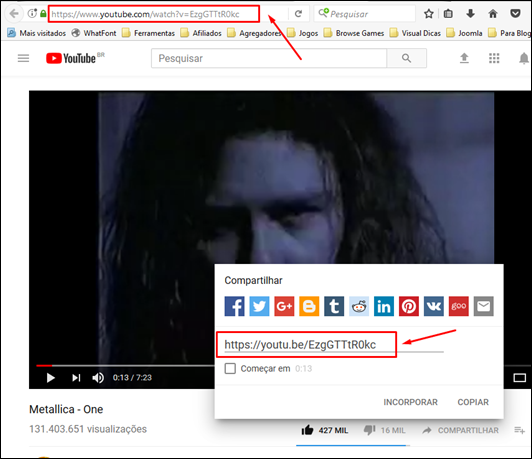
Task: Bookmark this page with star icon
Action: point(429,14)
